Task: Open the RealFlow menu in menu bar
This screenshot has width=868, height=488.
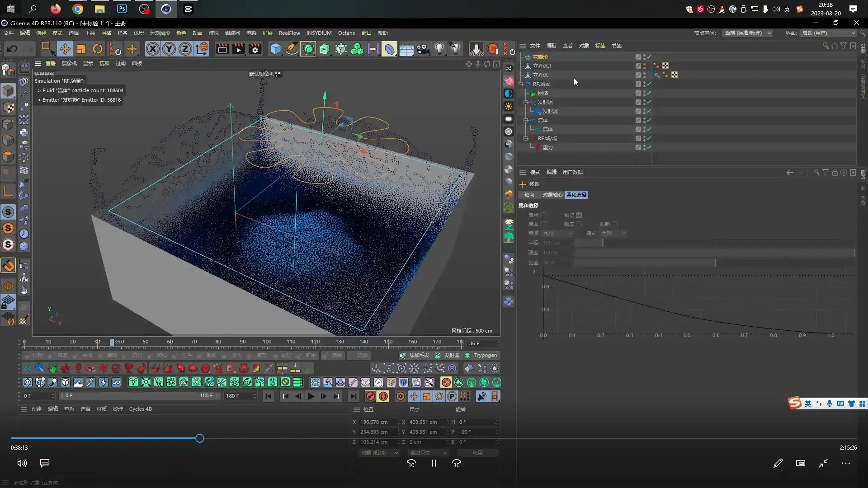Action: click(289, 33)
